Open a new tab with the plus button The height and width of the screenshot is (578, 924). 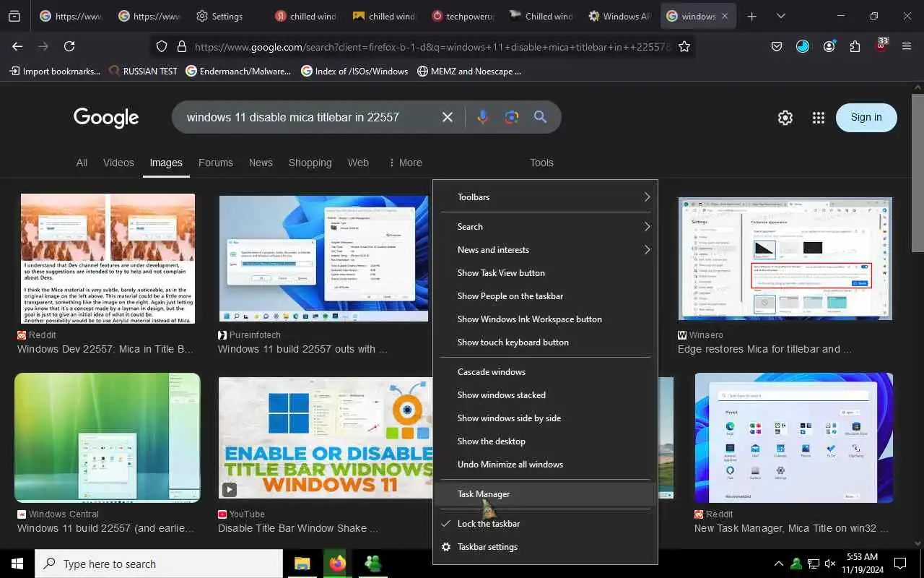point(751,16)
